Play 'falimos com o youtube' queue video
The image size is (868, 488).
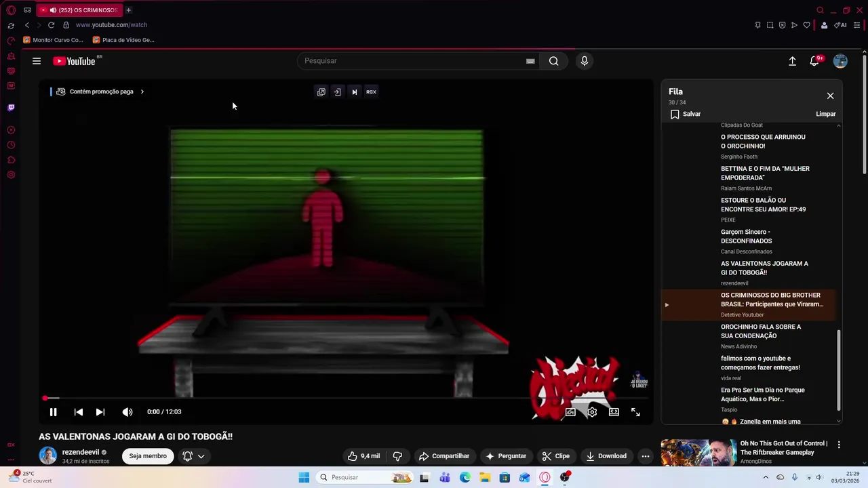click(749, 368)
